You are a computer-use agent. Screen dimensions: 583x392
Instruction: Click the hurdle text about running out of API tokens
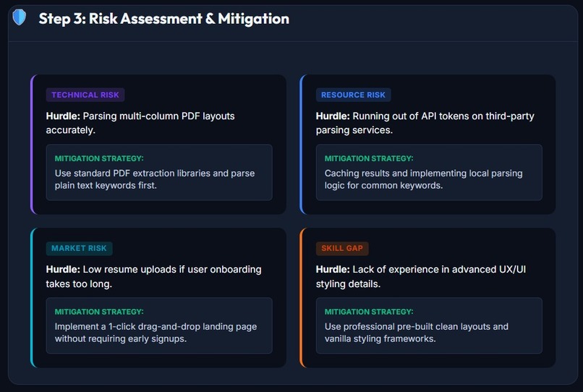[x=425, y=123]
